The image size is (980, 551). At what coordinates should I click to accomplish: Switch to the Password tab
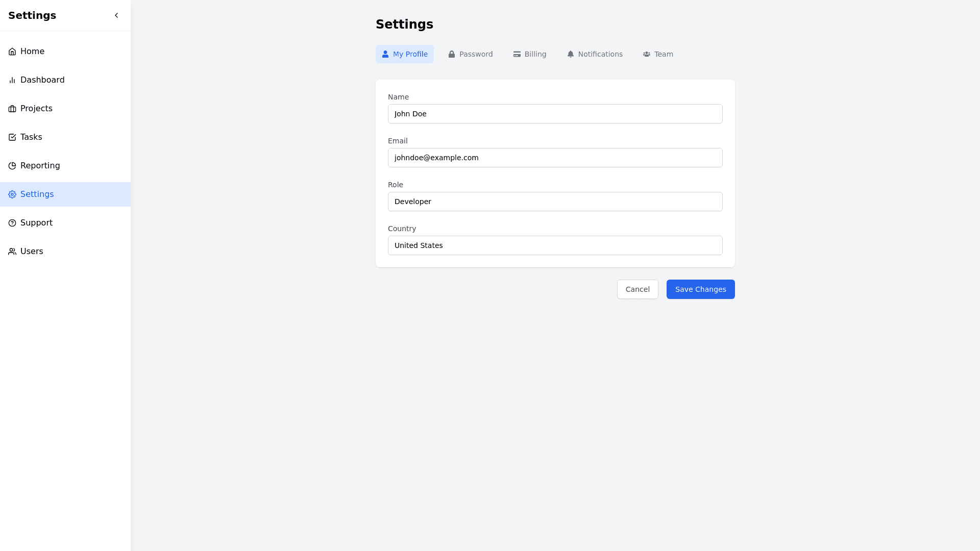(470, 54)
